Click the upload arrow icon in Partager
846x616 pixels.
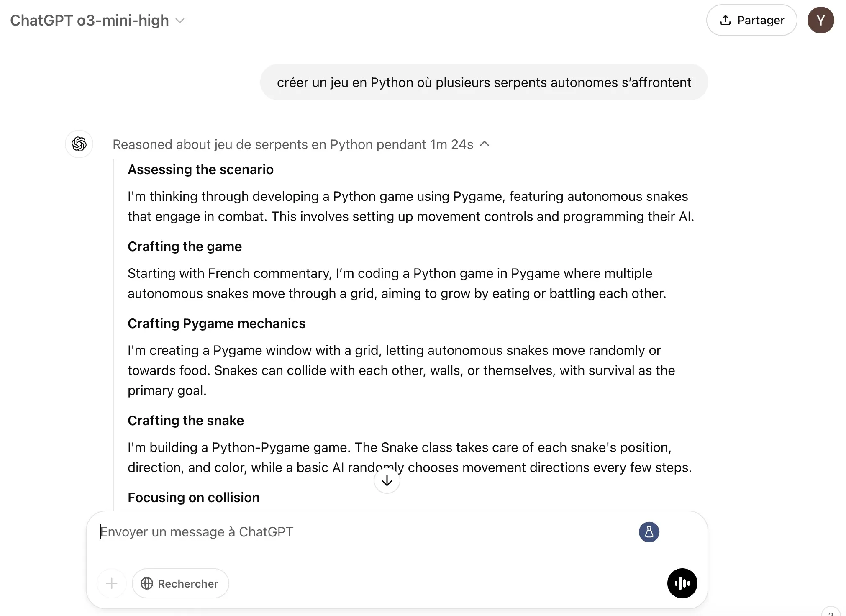[x=726, y=20]
